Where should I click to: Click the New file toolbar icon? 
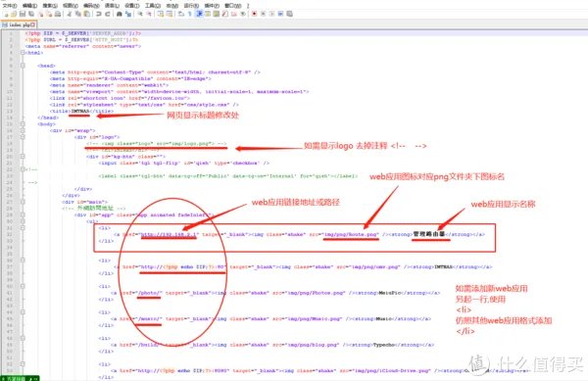[x=6, y=14]
